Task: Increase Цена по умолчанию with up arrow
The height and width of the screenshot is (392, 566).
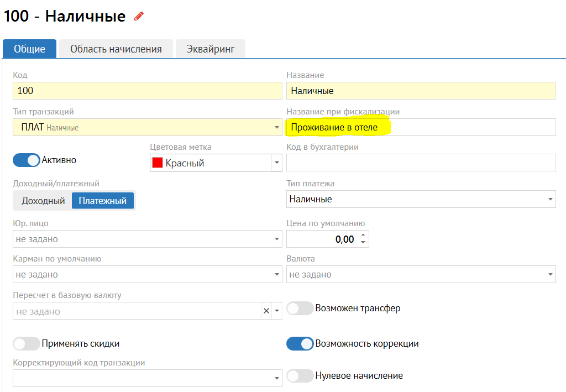Action: pyautogui.click(x=363, y=236)
